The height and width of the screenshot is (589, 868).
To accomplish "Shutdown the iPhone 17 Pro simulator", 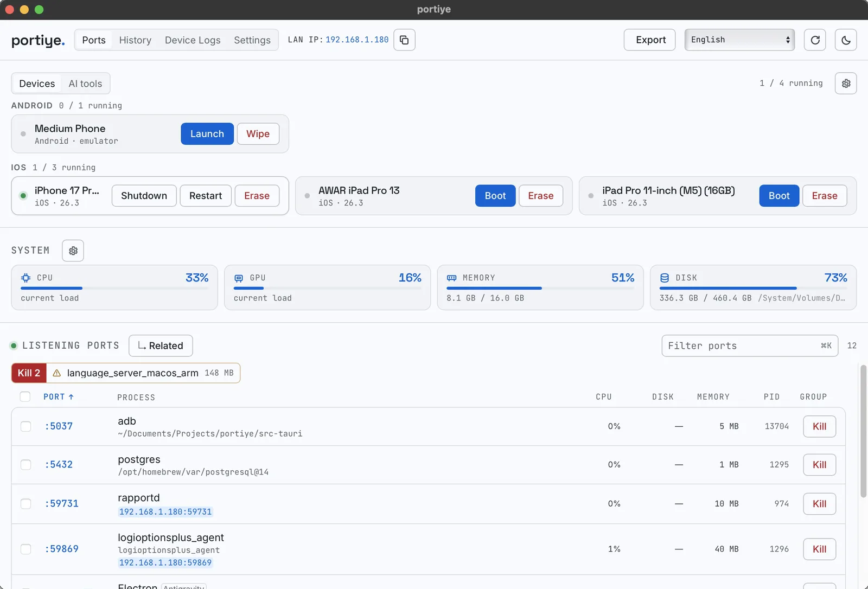I will (x=144, y=196).
